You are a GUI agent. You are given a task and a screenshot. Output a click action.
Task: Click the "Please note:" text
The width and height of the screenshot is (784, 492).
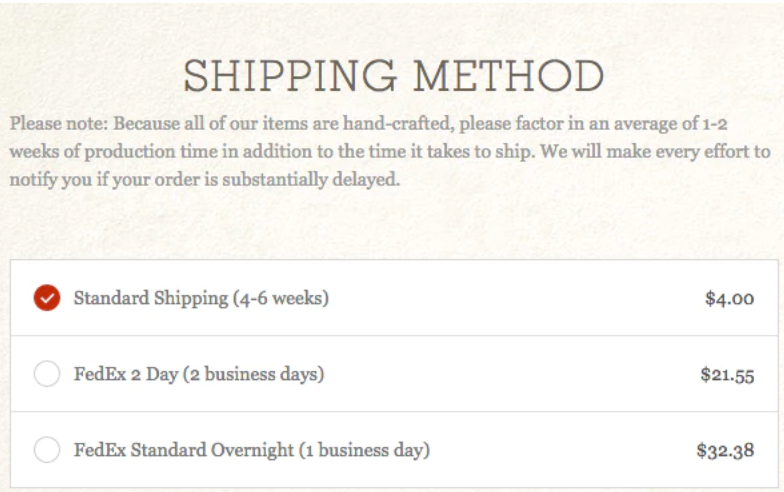click(x=59, y=123)
